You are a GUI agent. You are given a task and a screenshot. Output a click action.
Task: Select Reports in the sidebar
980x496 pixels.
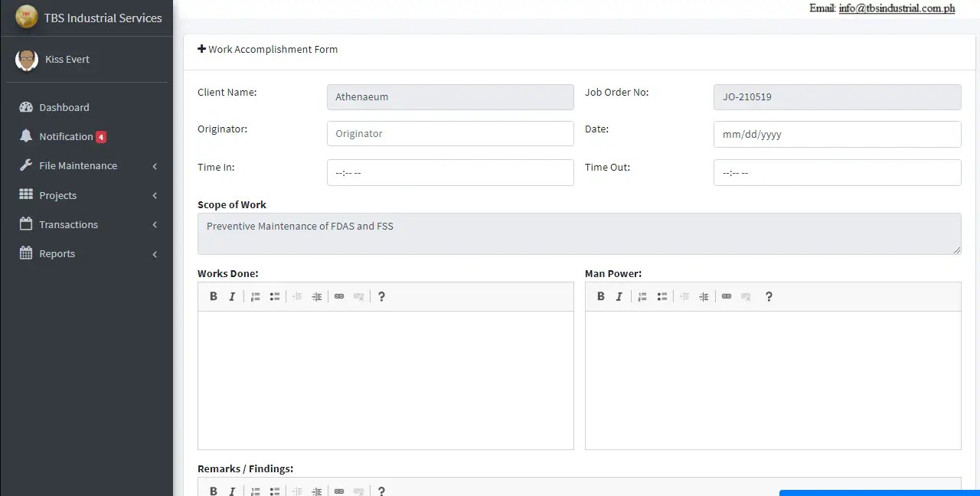(x=57, y=253)
